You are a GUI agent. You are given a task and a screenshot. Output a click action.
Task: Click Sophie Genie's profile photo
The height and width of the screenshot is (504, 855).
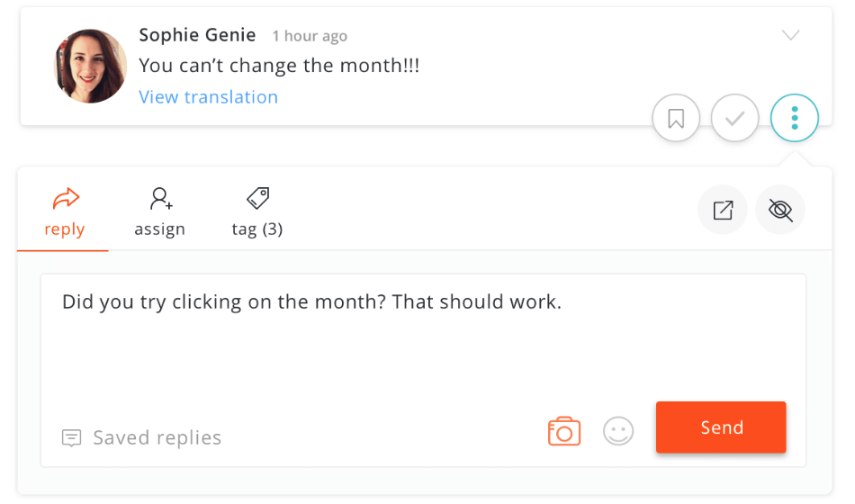[91, 66]
